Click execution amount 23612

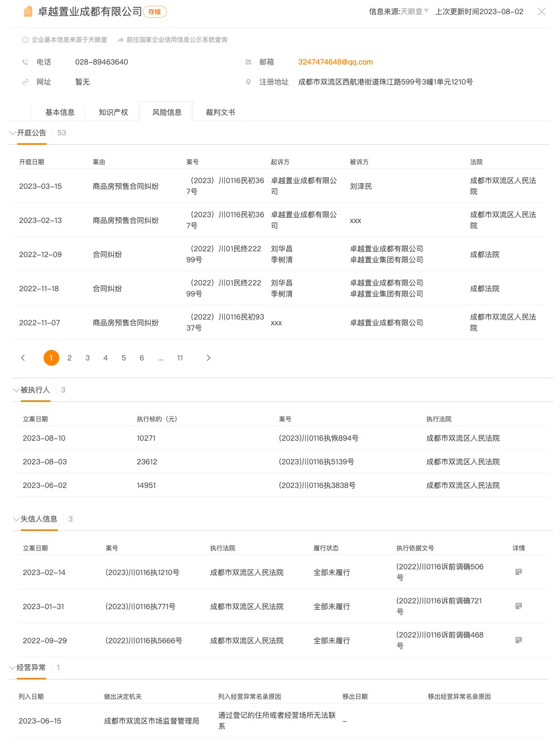147,462
